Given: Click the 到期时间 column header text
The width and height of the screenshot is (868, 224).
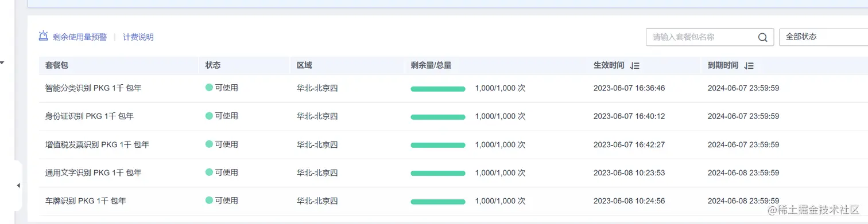Looking at the screenshot, I should click(x=723, y=65).
